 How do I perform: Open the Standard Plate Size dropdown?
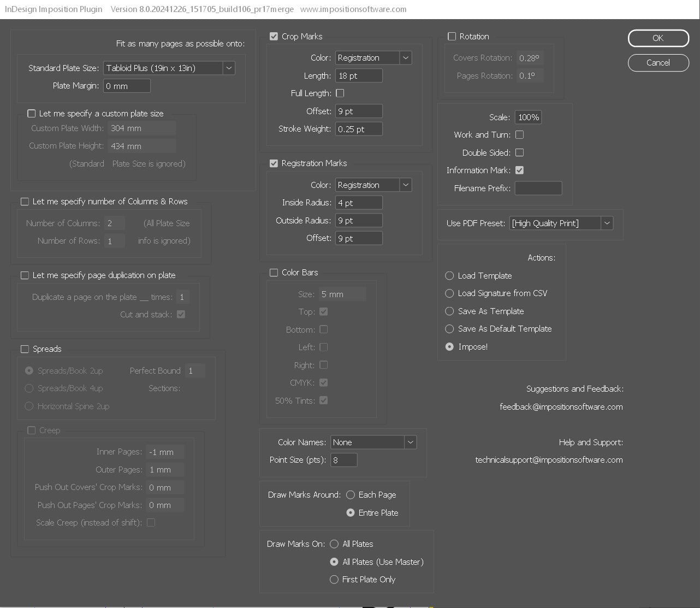pos(229,68)
